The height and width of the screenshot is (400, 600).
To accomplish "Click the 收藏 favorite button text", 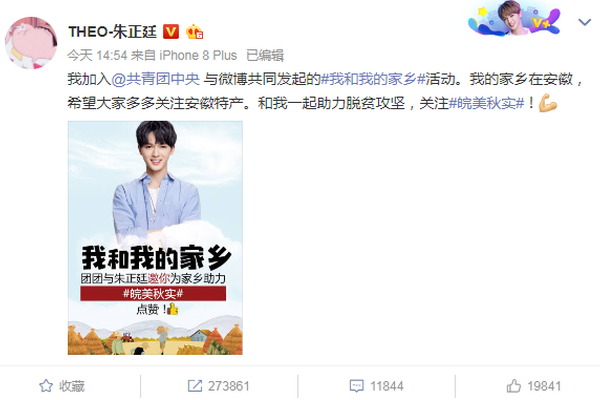I will pos(72,386).
